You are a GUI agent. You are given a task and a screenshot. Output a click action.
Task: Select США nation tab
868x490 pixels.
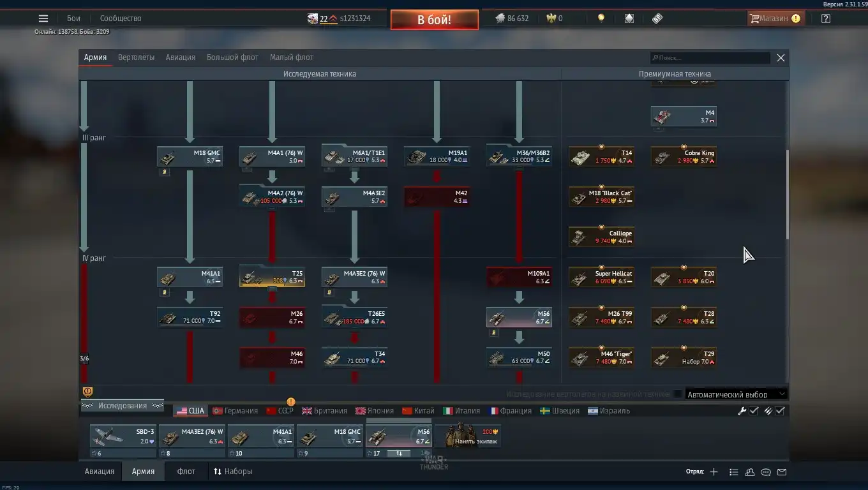(x=190, y=411)
